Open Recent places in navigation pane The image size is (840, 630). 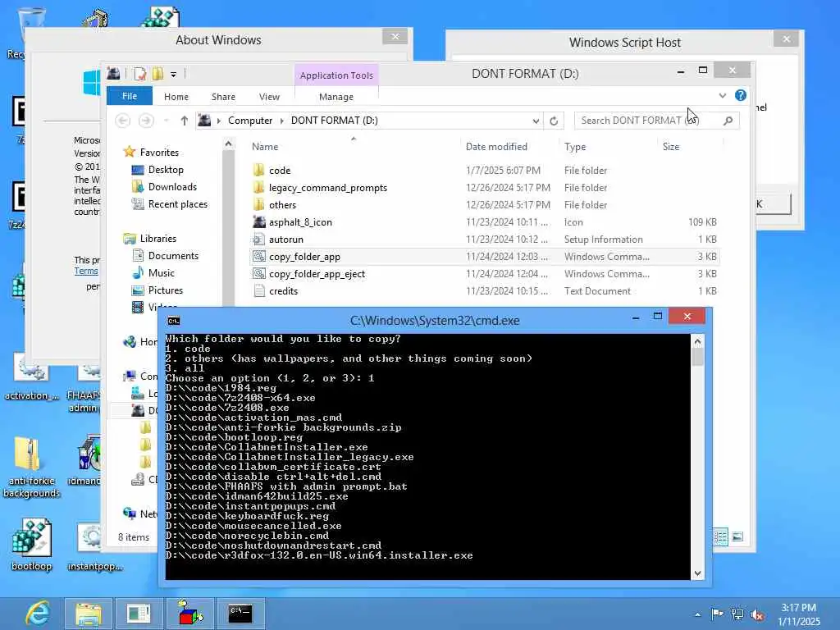click(x=177, y=204)
